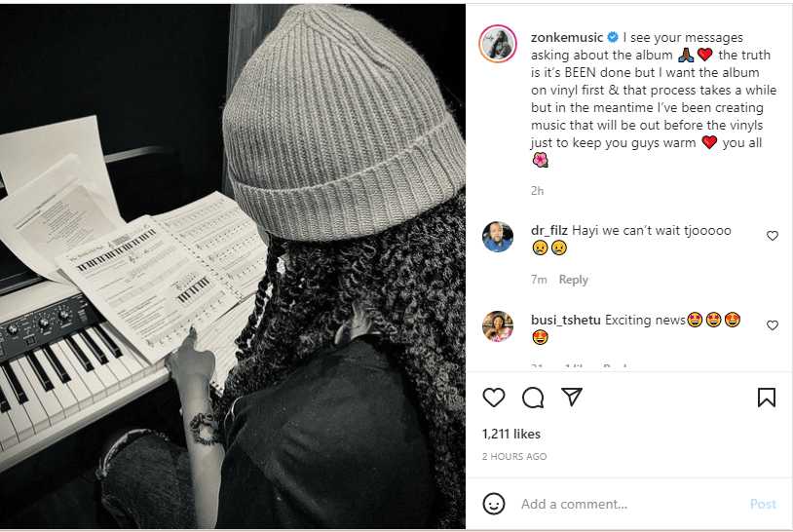793x532 pixels.
Task: Save the post with the bookmark icon
Action: tap(766, 398)
